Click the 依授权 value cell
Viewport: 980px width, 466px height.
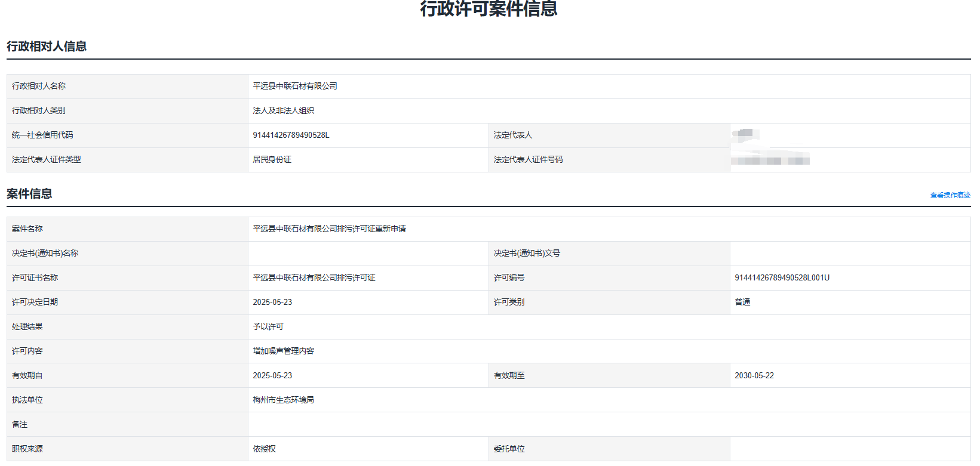265,449
